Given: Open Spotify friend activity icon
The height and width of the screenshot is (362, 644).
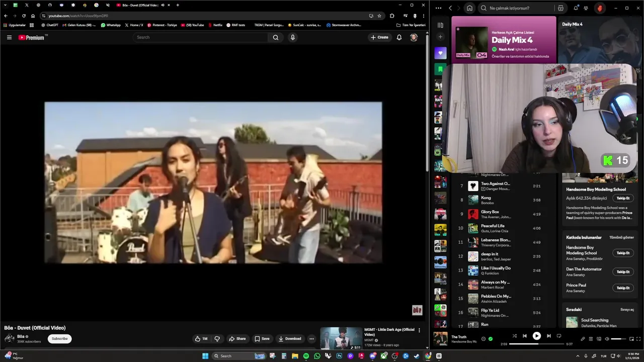Looking at the screenshot, I should click(x=586, y=8).
